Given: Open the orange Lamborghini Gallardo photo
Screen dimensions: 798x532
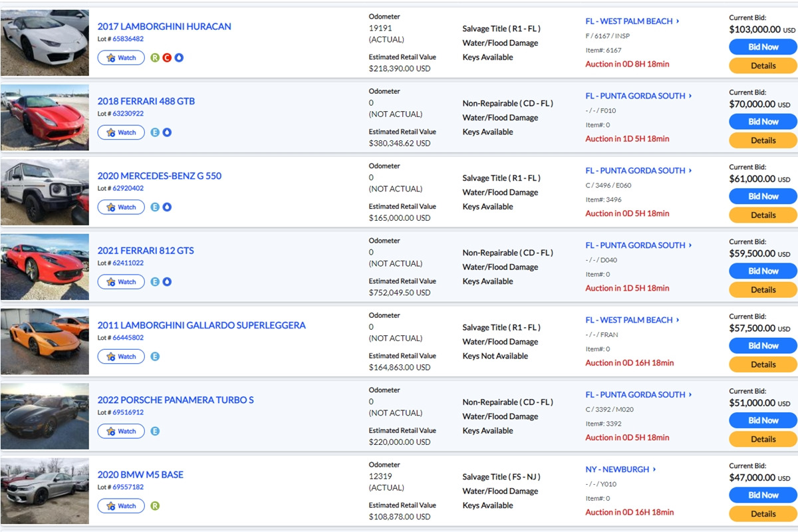Looking at the screenshot, I should 45,342.
